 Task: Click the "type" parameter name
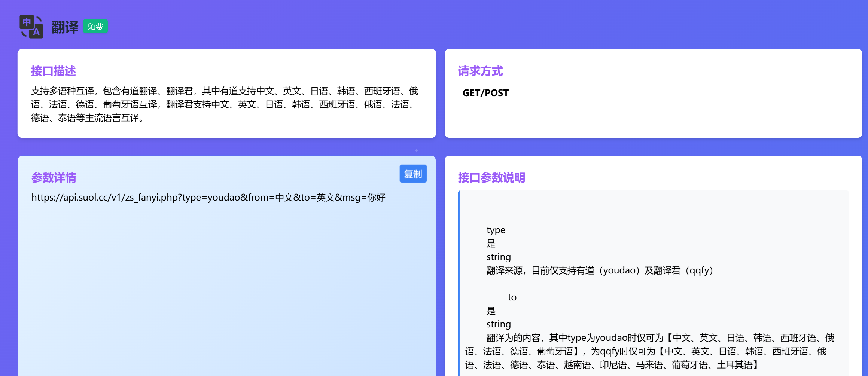496,230
